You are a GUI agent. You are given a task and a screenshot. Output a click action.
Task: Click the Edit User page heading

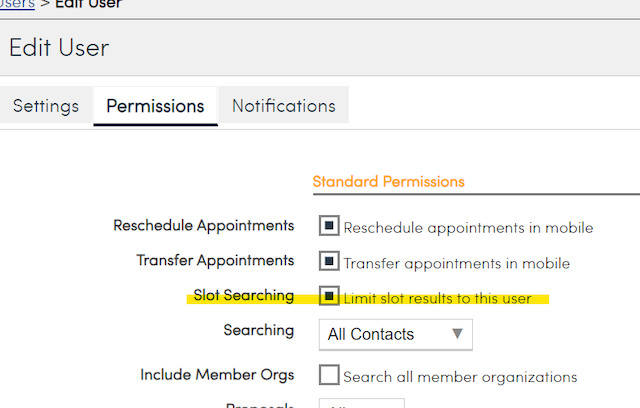59,47
